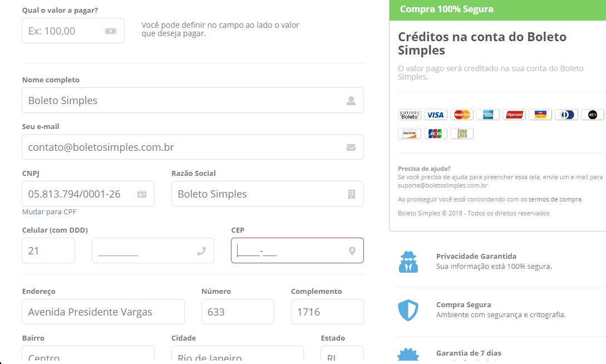Click the Seu e-mail input field
This screenshot has width=606, height=364.
(x=193, y=147)
